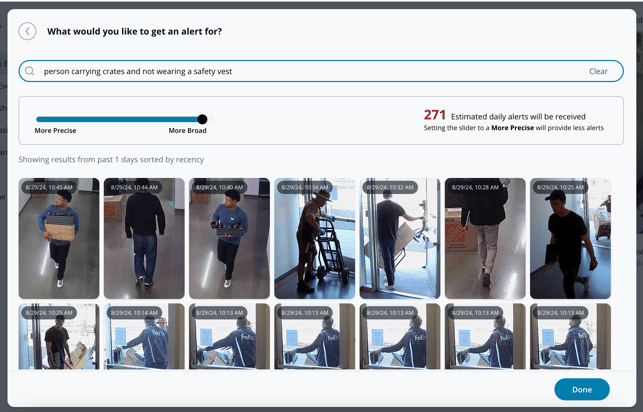Click the More Precise label
This screenshot has width=643, height=412.
coord(56,131)
